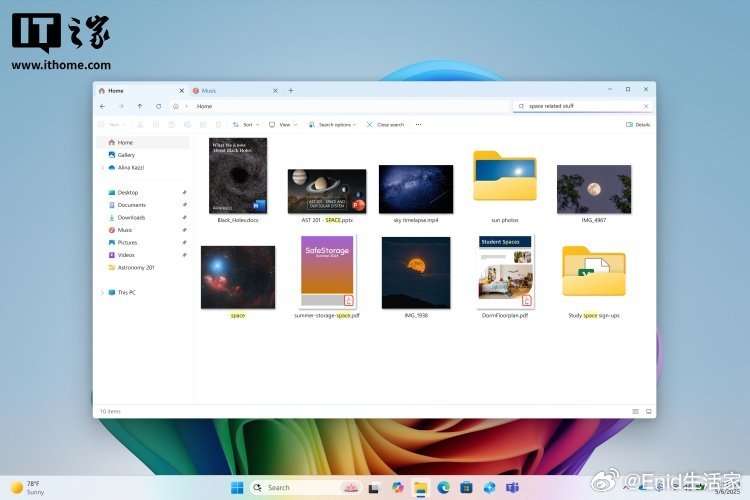Open the Sort dropdown
750x500 pixels.
pyautogui.click(x=246, y=124)
